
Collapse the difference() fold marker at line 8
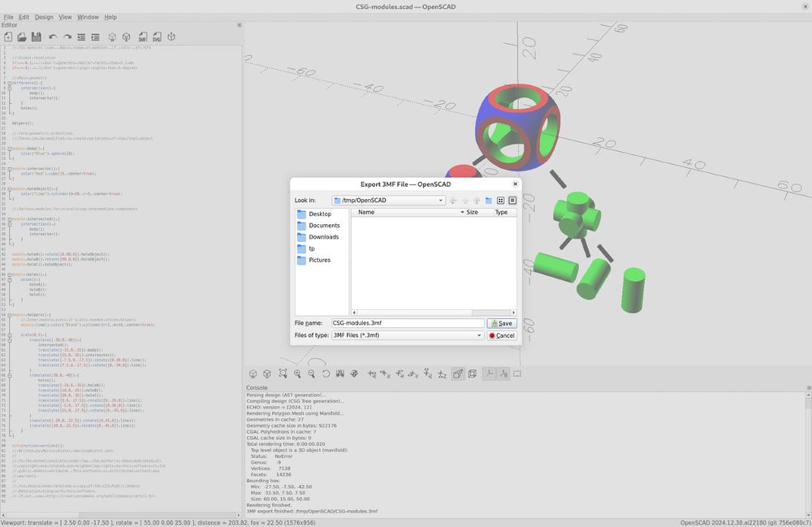tap(9, 83)
